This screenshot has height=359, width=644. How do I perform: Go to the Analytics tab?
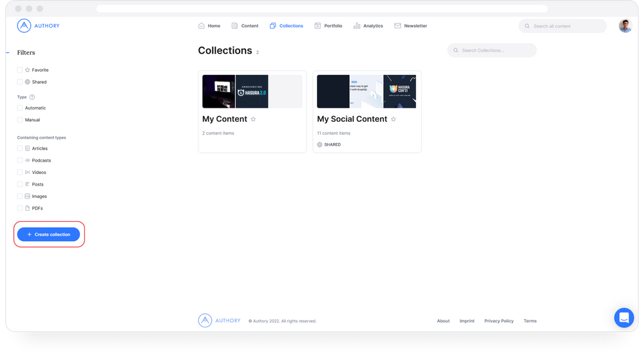(368, 26)
